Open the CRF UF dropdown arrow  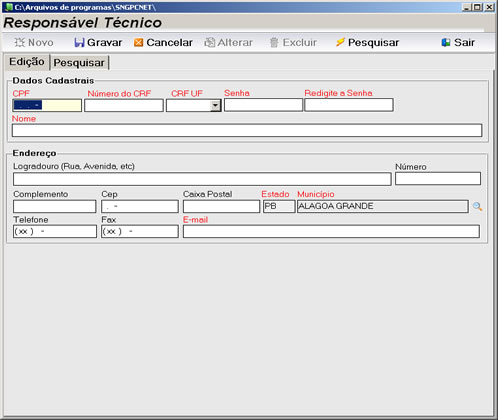coord(216,106)
